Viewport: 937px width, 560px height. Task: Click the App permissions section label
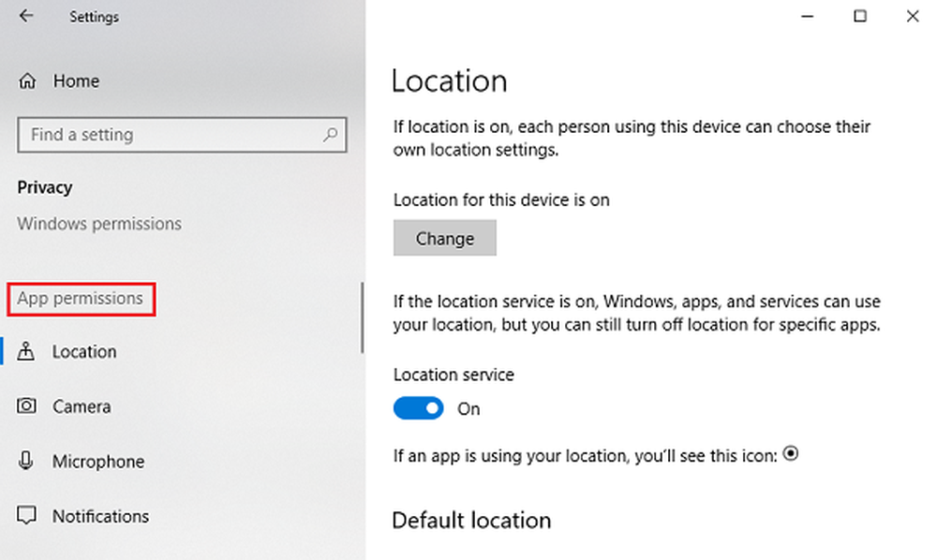coord(80,299)
